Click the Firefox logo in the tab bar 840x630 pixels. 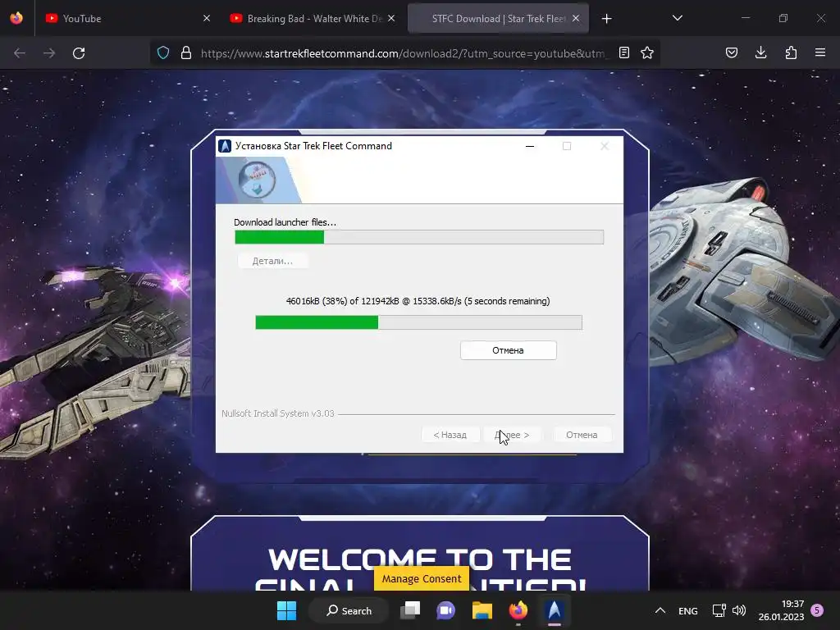(16, 18)
